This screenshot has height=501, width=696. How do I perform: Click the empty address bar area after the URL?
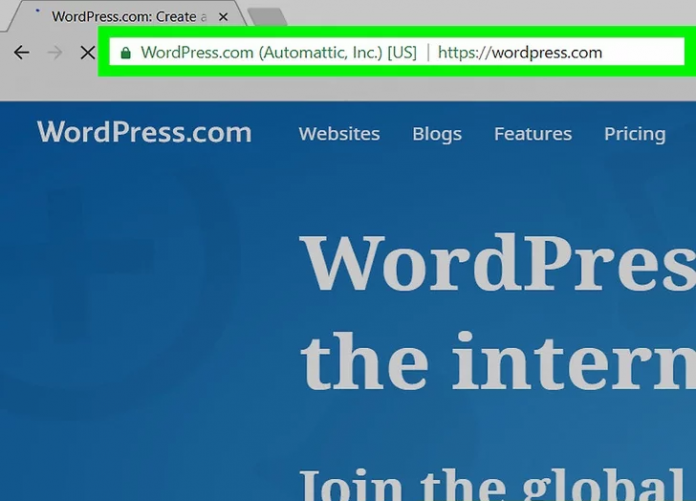645,52
